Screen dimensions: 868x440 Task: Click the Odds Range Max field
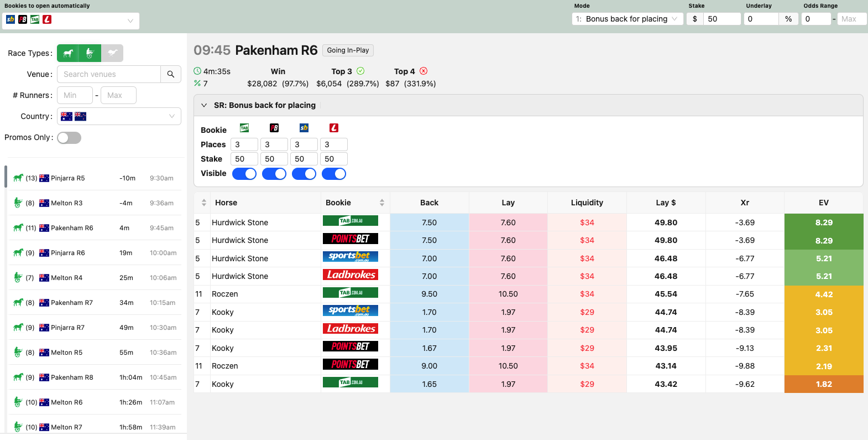pyautogui.click(x=852, y=19)
